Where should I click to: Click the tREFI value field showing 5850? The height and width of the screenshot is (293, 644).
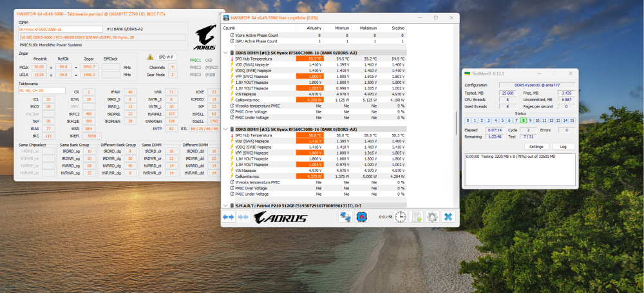[91, 136]
